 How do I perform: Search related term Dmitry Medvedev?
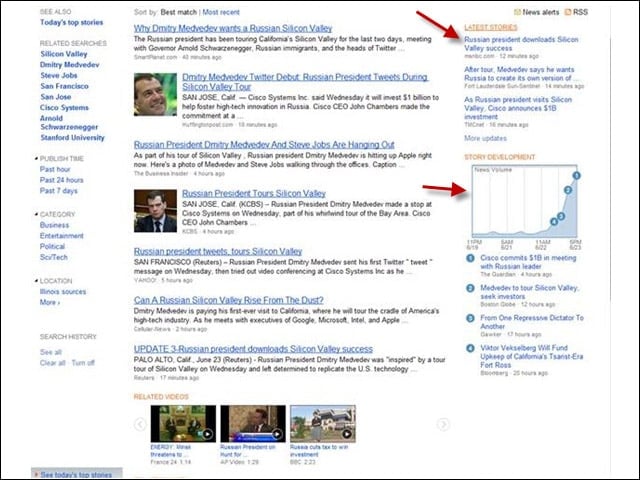pyautogui.click(x=69, y=65)
